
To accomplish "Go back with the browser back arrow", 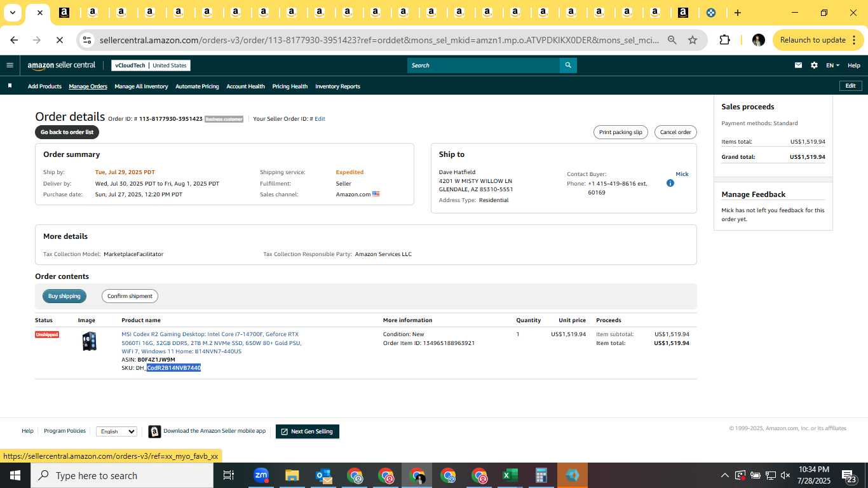I will point(14,40).
